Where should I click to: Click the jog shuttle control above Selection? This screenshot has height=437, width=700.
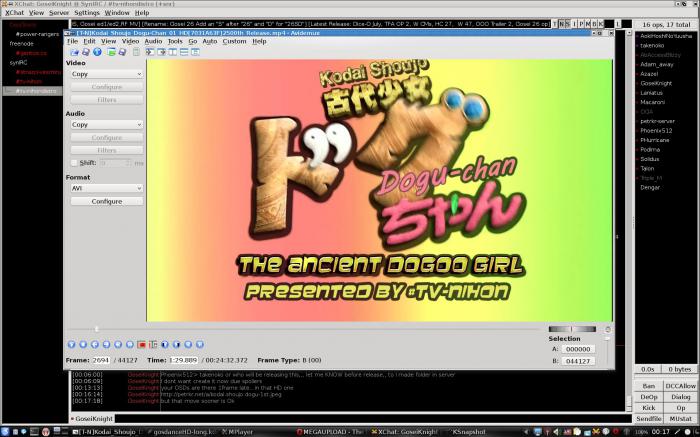point(572,329)
